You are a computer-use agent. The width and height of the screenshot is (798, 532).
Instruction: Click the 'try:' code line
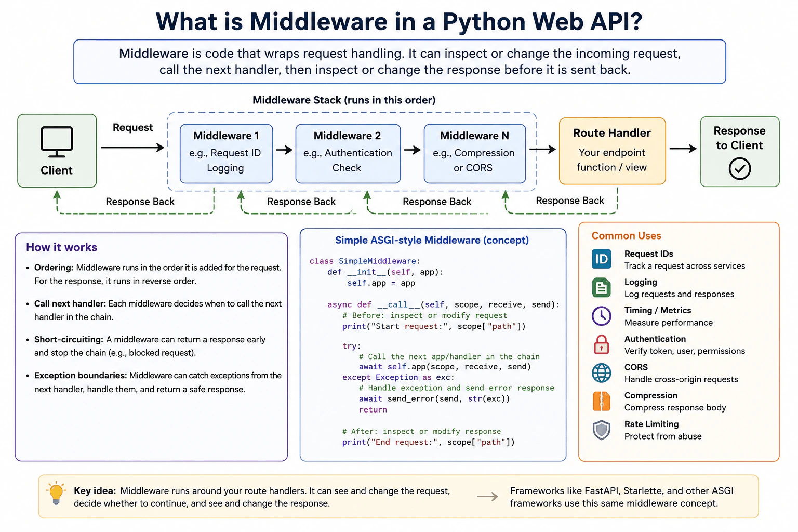coord(351,346)
